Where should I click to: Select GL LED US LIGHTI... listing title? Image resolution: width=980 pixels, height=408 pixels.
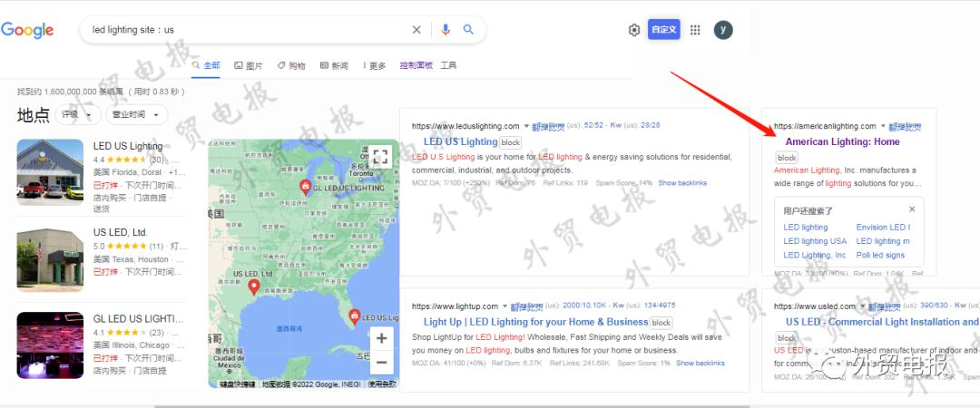coord(138,318)
